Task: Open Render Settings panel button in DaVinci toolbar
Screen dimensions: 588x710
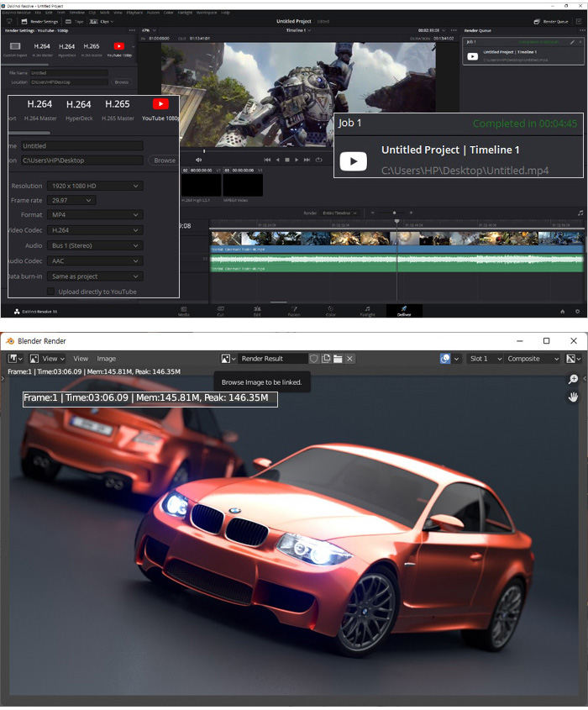Action: [39, 22]
